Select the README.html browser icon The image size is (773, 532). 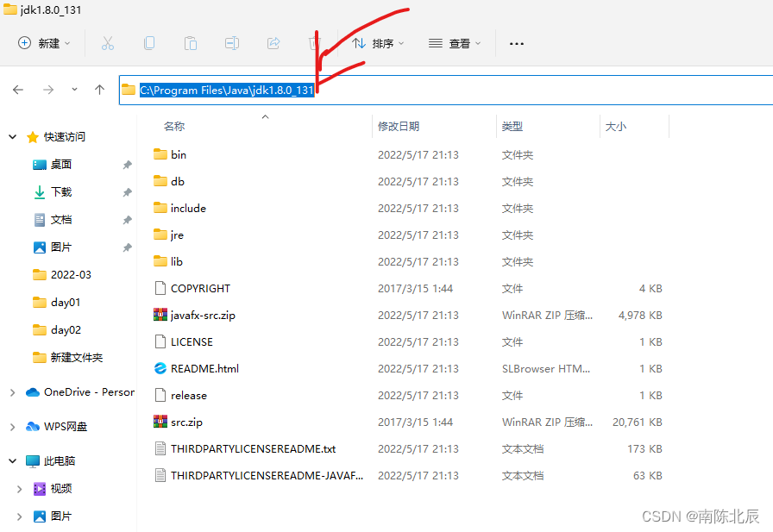pyautogui.click(x=160, y=368)
